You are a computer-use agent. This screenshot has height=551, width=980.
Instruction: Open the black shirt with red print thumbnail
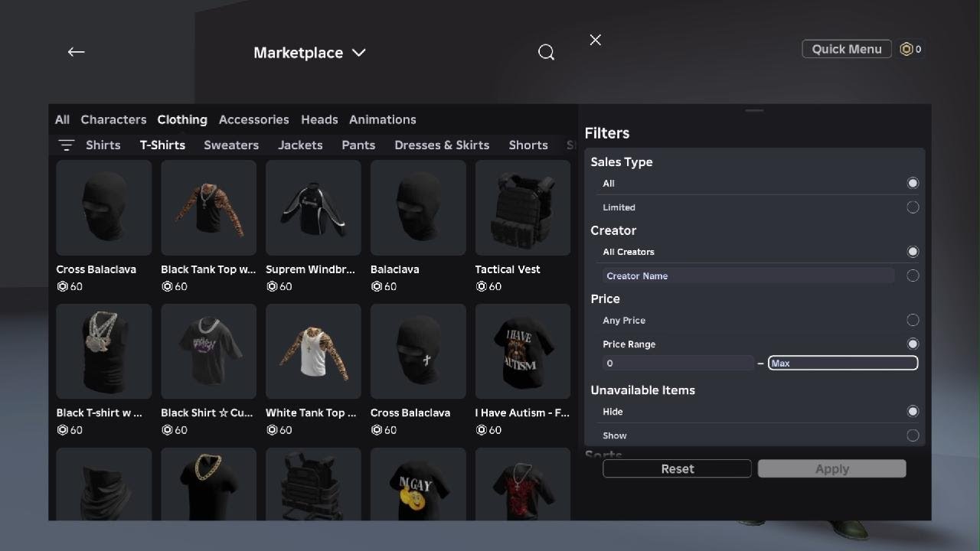click(x=523, y=484)
